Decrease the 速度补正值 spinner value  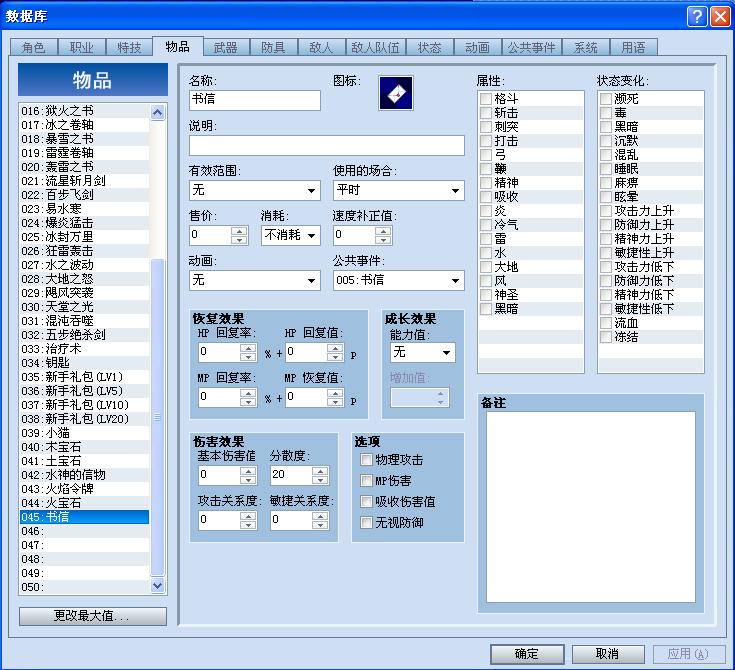[383, 240]
